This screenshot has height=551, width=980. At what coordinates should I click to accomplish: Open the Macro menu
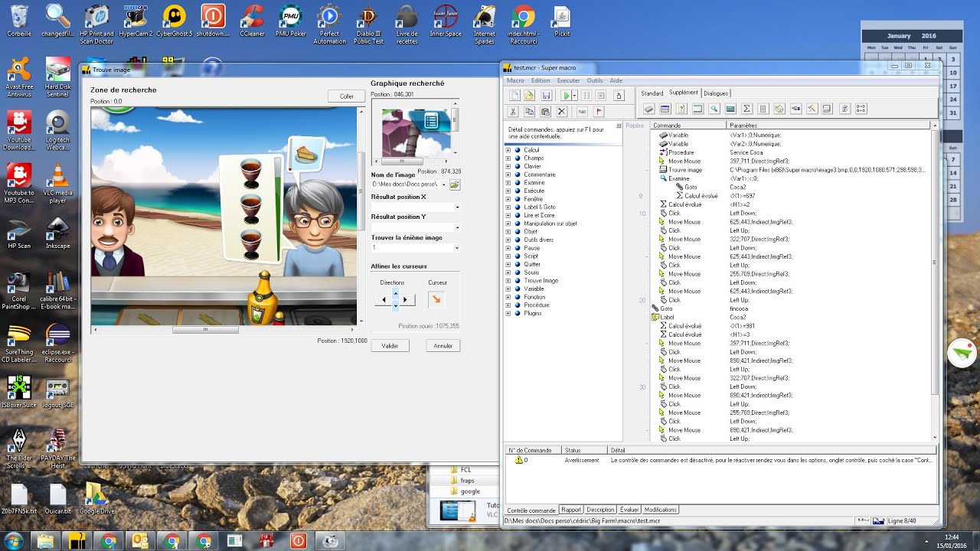pyautogui.click(x=514, y=80)
